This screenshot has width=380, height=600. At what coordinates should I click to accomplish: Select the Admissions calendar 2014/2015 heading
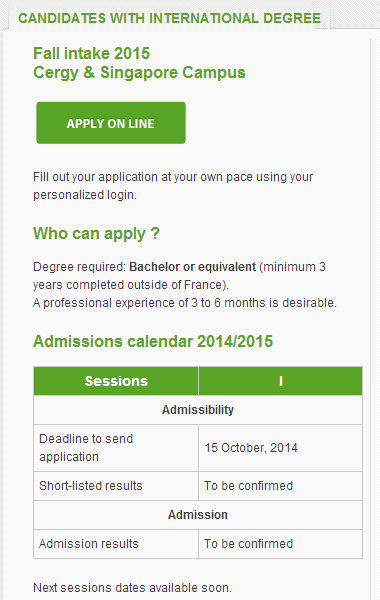pos(153,341)
